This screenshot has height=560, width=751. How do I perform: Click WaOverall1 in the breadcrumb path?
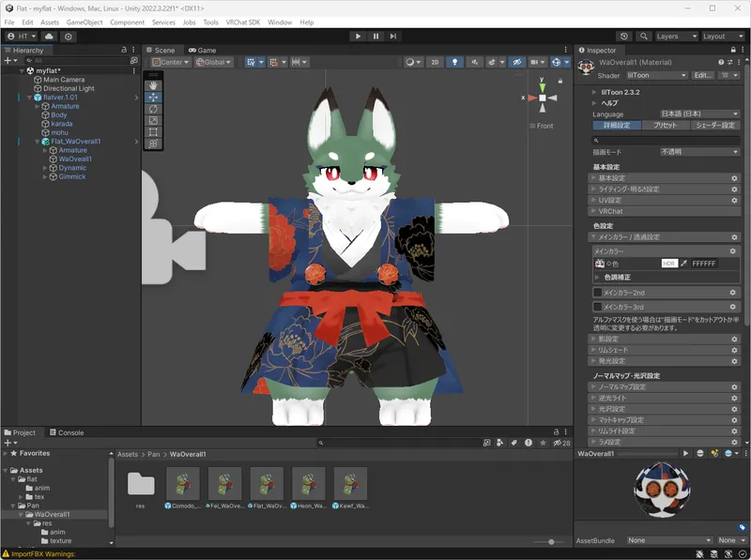188,454
